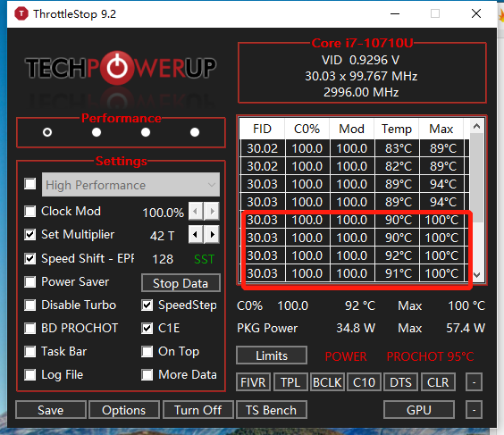
Task: Uncheck the SpeedStep option
Action: [x=147, y=305]
